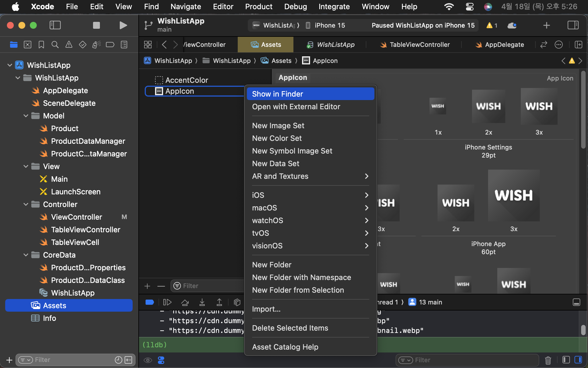Toggle source-control status filter
The image size is (588, 368).
tap(128, 360)
